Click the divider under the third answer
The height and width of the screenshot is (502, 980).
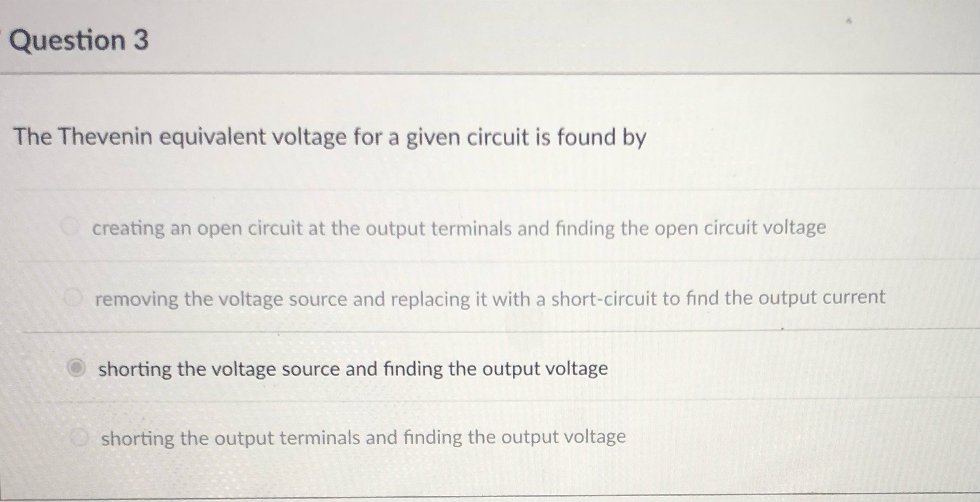[x=487, y=401]
